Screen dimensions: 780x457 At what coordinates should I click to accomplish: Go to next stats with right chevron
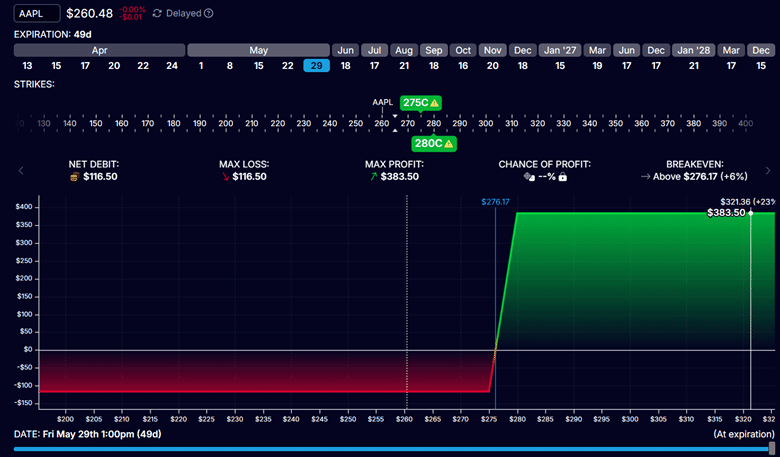(768, 171)
